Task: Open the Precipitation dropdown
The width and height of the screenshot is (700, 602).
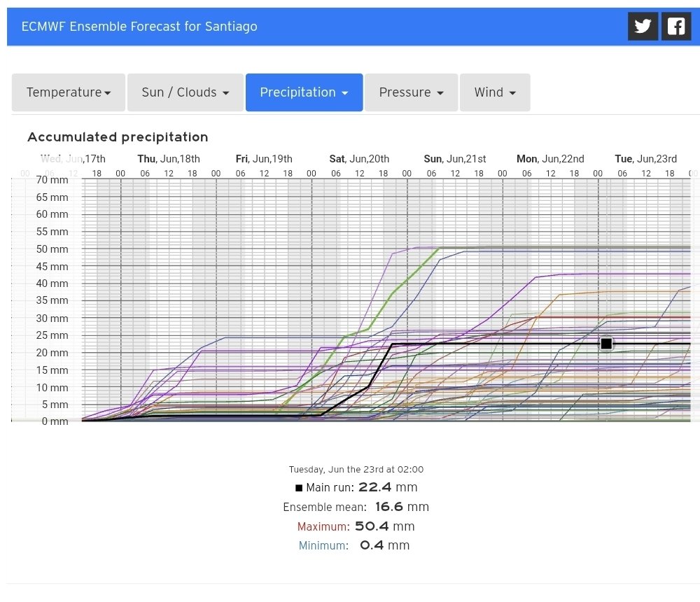Action: pos(304,92)
